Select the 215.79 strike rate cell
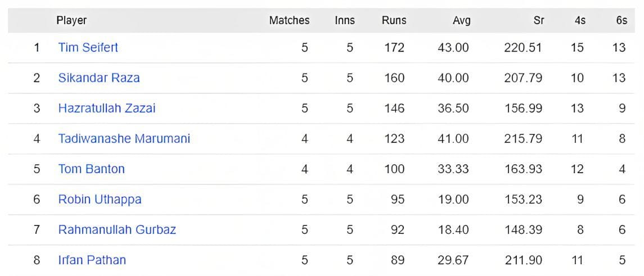 pos(523,139)
